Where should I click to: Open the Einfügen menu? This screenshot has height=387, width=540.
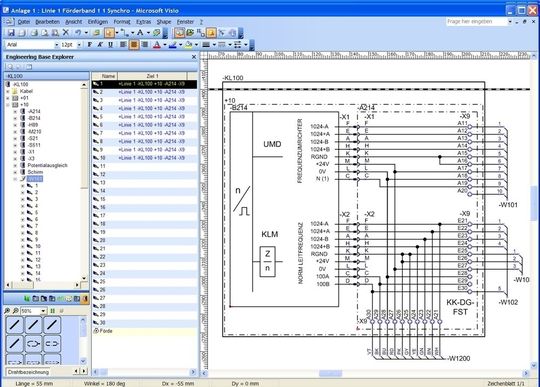(x=98, y=22)
